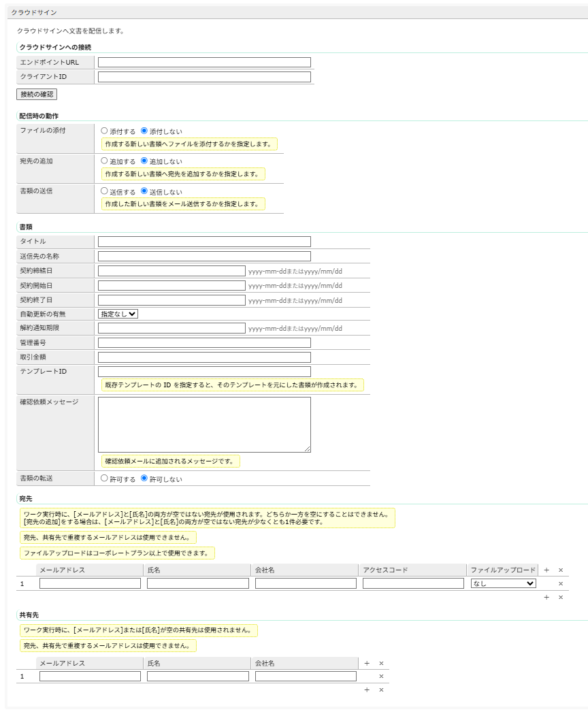The image size is (588, 714).
Task: Delete 共有先 row 1 with × icon
Action: [381, 677]
